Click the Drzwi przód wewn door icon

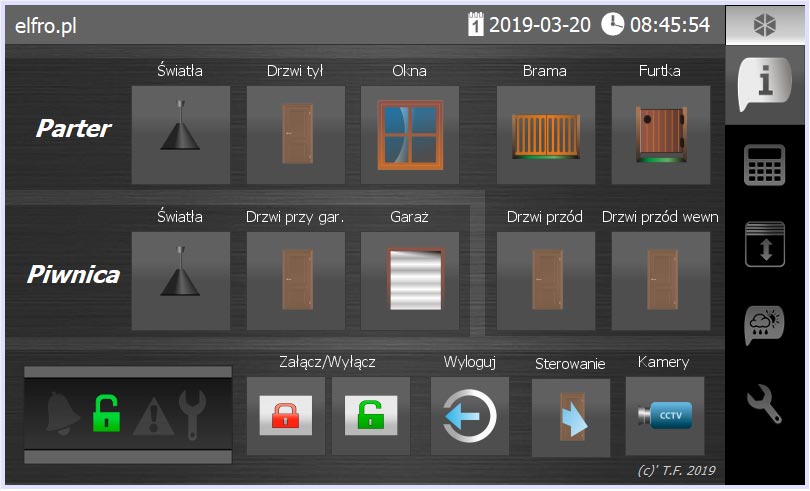click(x=661, y=281)
